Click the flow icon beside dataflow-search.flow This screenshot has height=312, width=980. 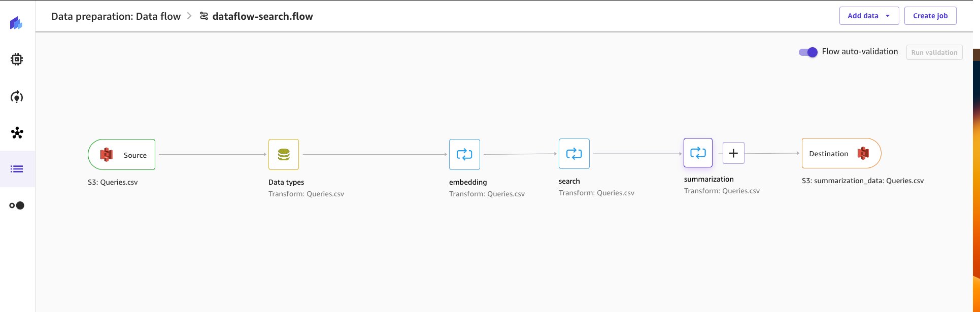pos(204,16)
